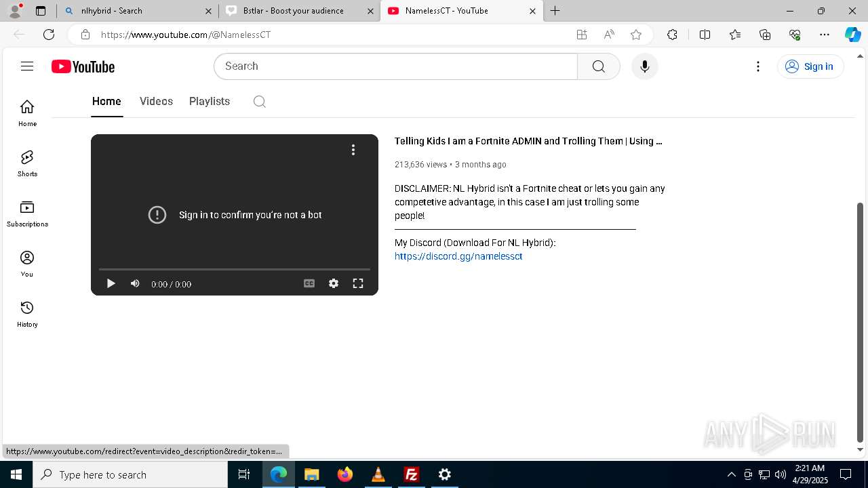The image size is (868, 488).
Task: Click taskbar search box
Action: pyautogui.click(x=130, y=474)
